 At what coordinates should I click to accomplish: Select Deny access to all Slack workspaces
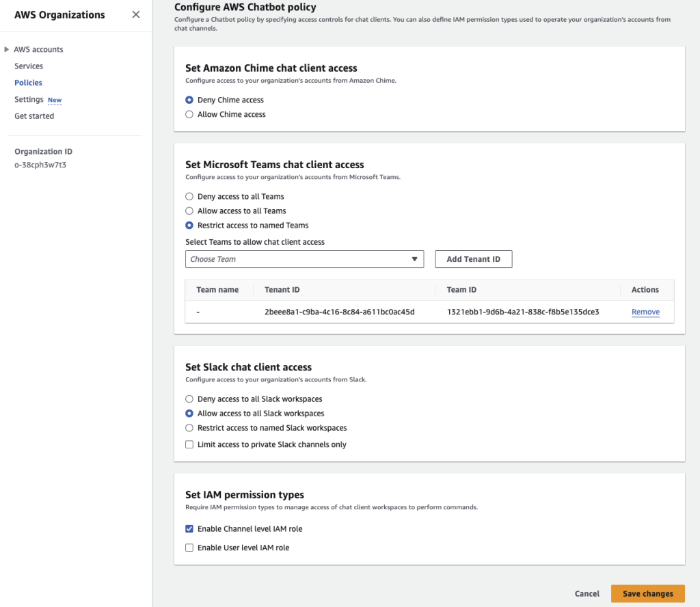(189, 399)
